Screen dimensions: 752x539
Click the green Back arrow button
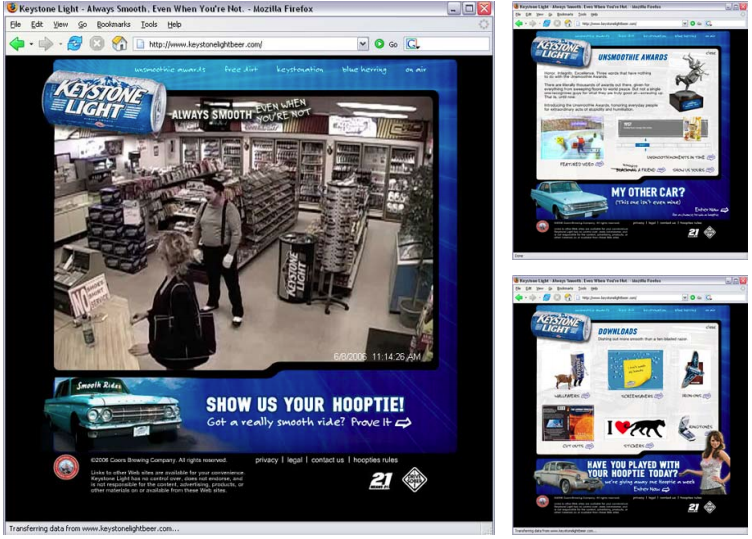[17, 44]
